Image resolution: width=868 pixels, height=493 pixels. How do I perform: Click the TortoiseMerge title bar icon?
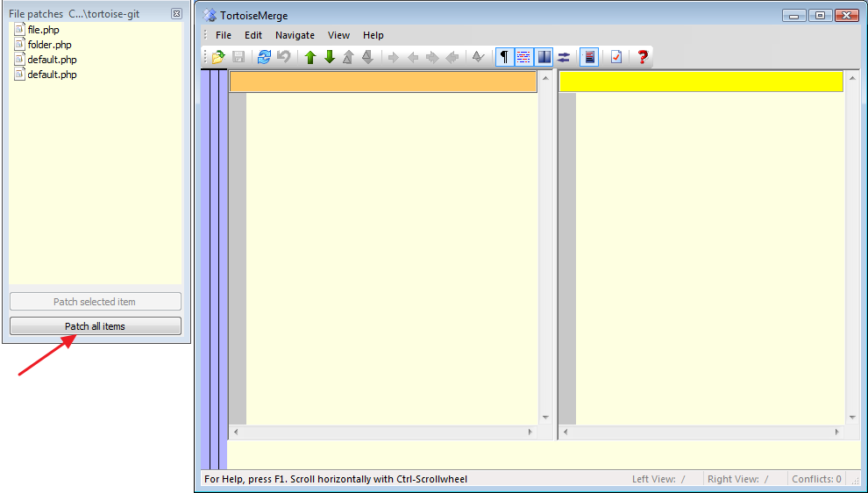click(x=210, y=16)
